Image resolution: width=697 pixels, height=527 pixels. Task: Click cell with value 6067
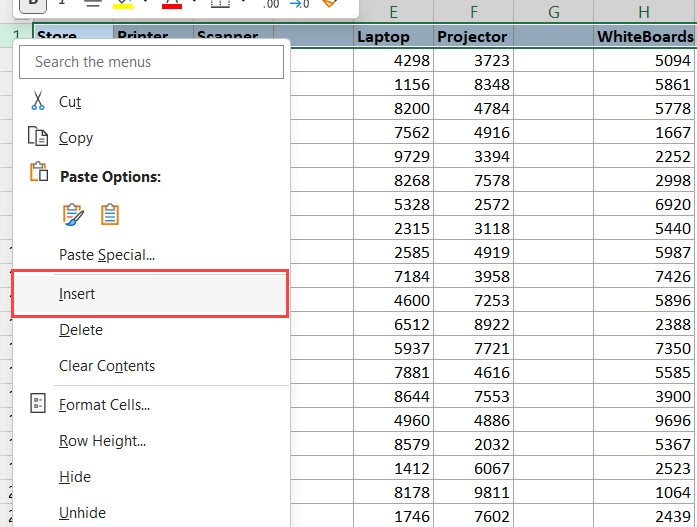coord(473,468)
